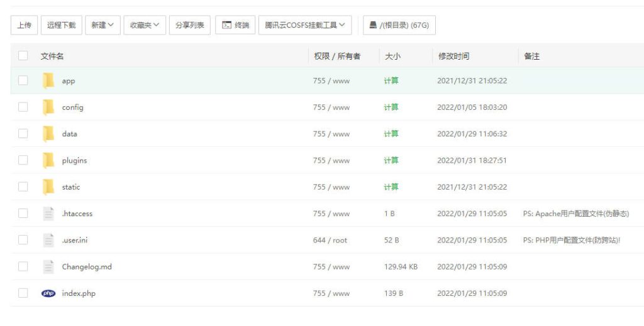
Task: Click 755 / www permission of app
Action: (x=331, y=81)
